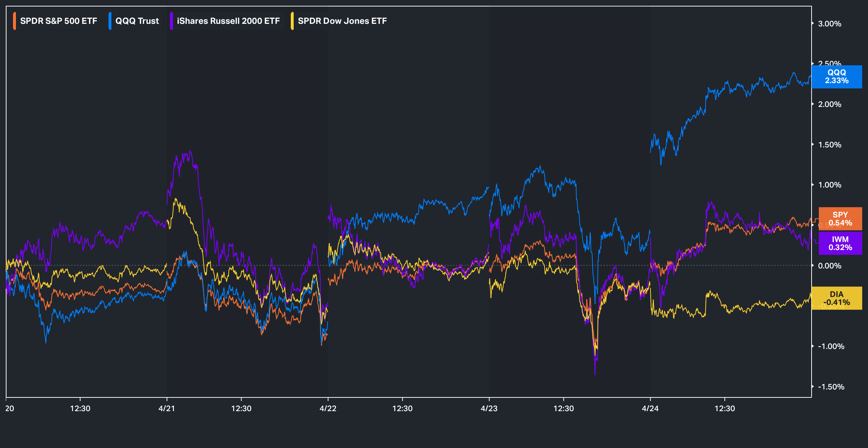
Task: Click the SPY 0.54% price label
Action: (840, 219)
